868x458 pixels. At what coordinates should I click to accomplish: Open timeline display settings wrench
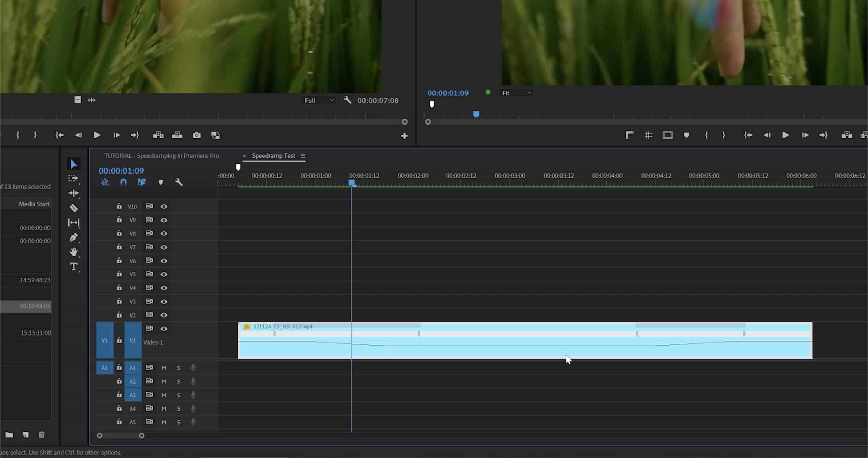[x=179, y=182]
